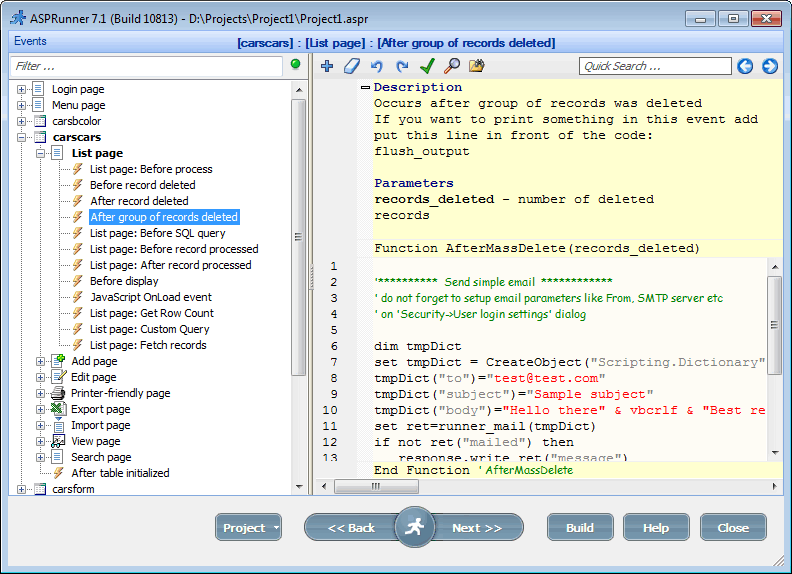
Task: Select List page: Fetch records event
Action: point(148,345)
